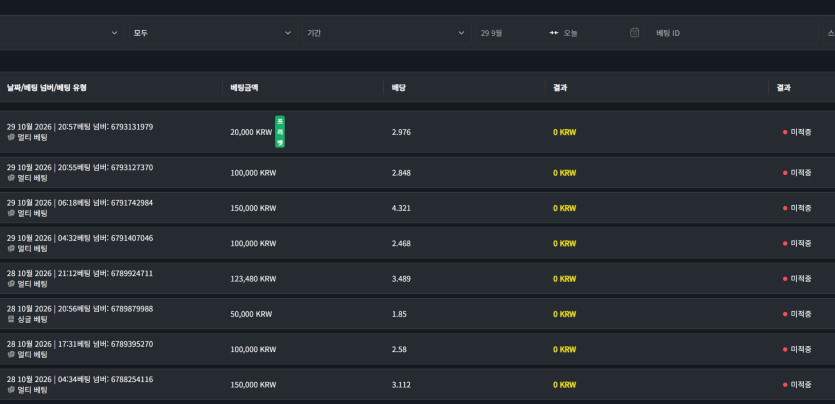The height and width of the screenshot is (404, 835).
Task: Click the 오늘 end date field
Action: (571, 33)
